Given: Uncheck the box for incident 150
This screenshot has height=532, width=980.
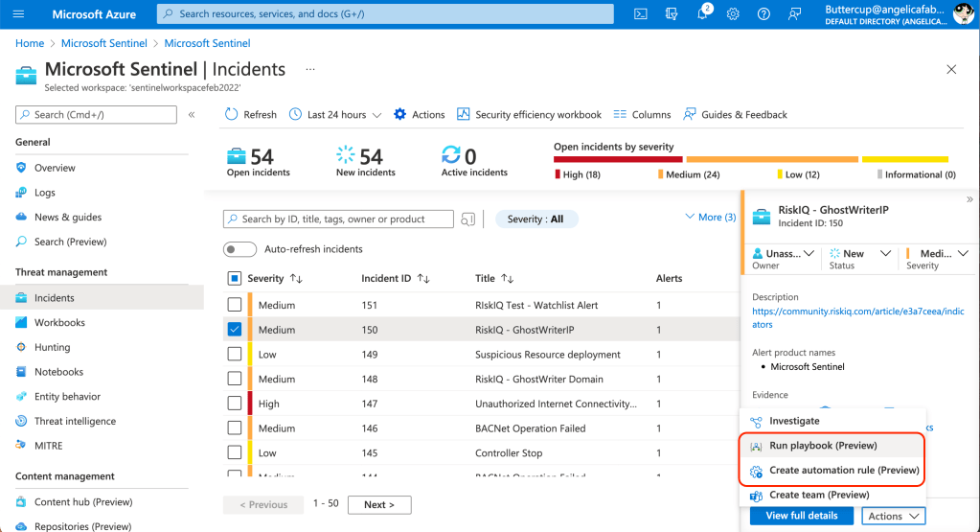Looking at the screenshot, I should [x=235, y=330].
